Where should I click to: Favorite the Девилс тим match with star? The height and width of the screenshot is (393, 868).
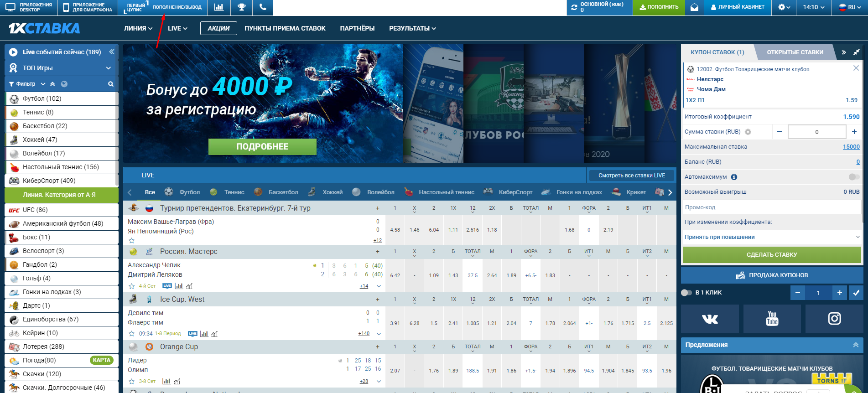tap(132, 334)
